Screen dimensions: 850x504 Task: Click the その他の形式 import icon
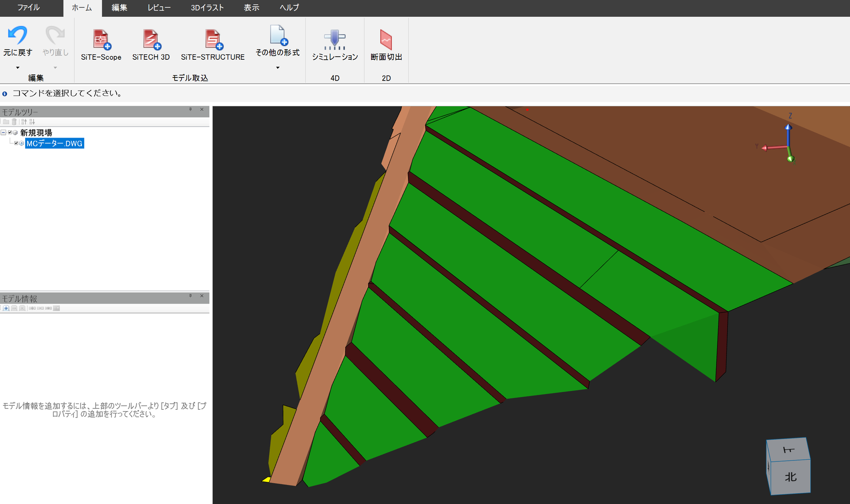278,35
